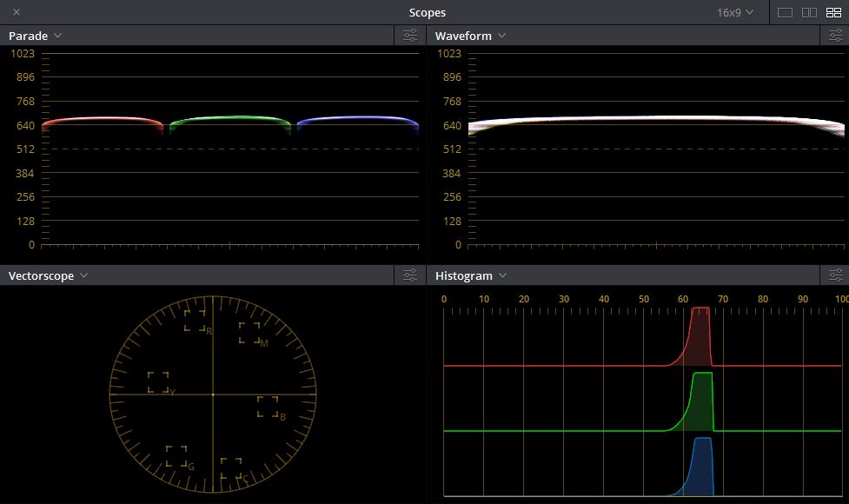
Task: Open the 16x9 aspect ratio dropdown
Action: pos(735,12)
